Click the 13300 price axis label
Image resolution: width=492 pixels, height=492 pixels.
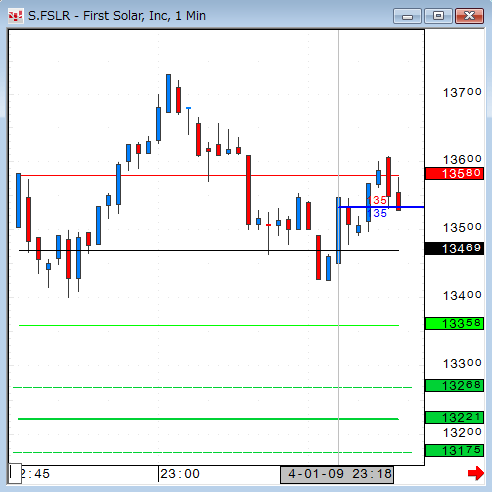click(462, 364)
